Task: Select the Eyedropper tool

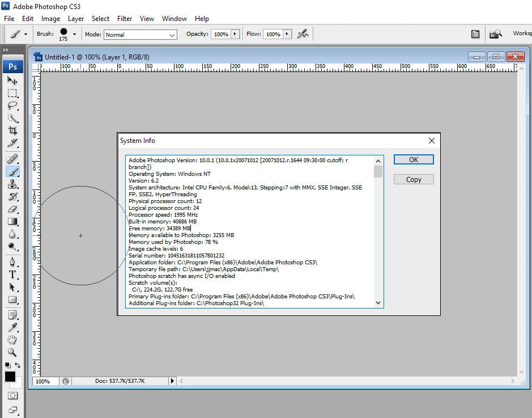Action: point(12,327)
